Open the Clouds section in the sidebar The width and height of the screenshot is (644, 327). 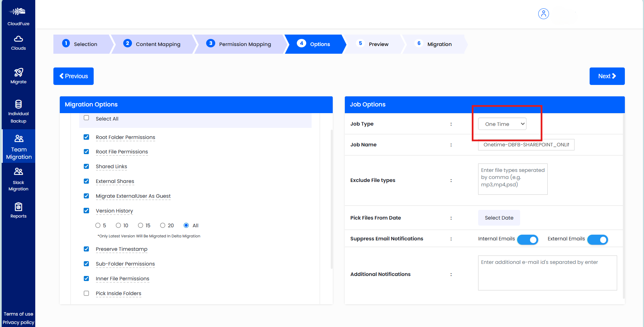18,42
